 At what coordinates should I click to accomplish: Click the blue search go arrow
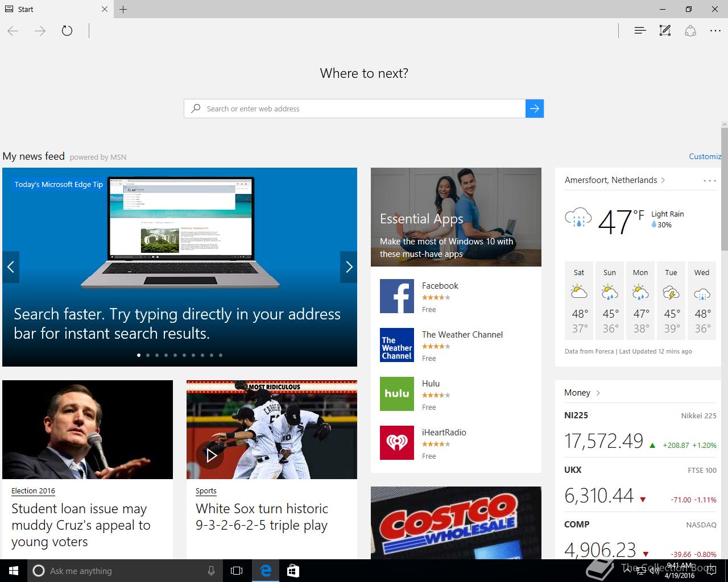tap(535, 109)
